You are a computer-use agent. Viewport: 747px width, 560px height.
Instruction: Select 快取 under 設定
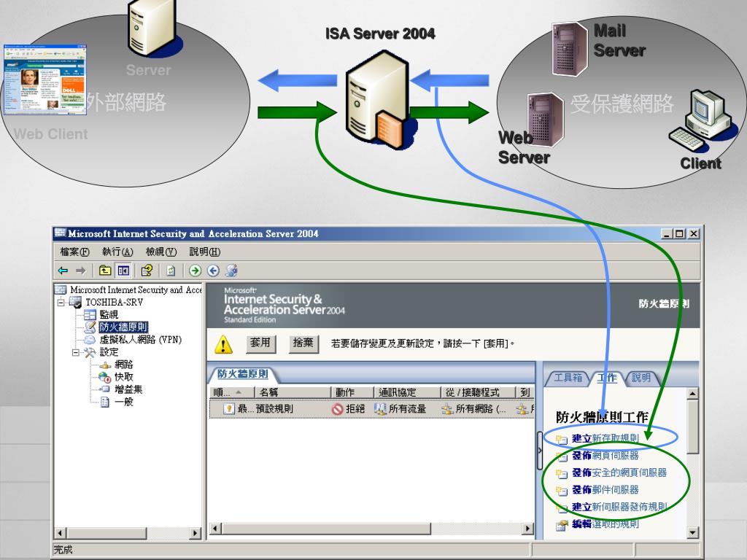coord(123,377)
